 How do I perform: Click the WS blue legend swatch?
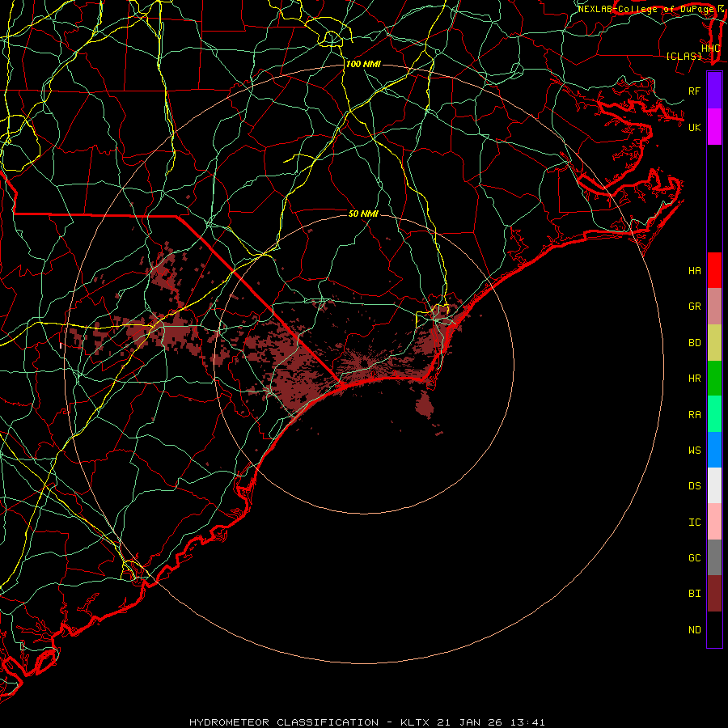point(714,450)
